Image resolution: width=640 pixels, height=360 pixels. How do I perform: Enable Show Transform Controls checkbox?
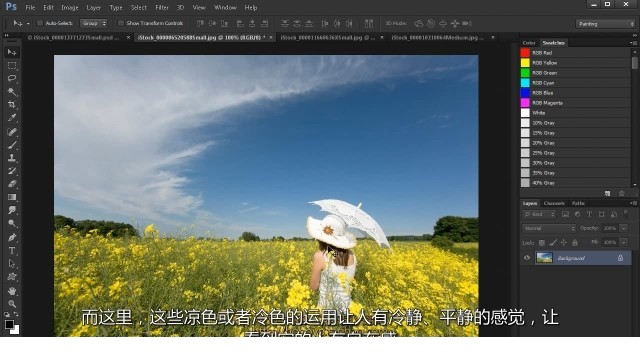(x=120, y=23)
